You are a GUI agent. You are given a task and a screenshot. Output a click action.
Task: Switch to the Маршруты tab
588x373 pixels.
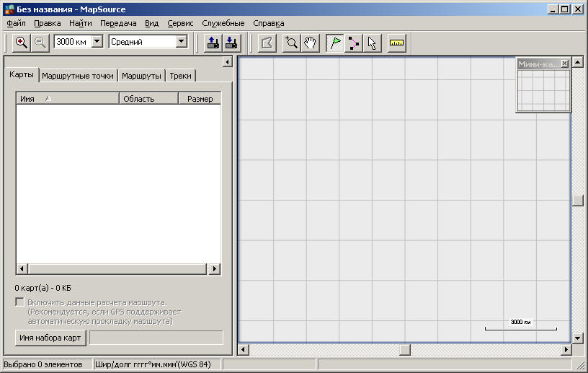pyautogui.click(x=141, y=76)
